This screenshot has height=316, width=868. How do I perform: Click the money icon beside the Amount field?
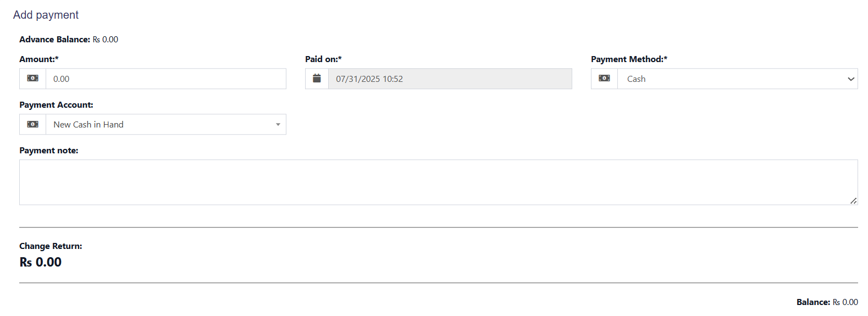[x=32, y=79]
